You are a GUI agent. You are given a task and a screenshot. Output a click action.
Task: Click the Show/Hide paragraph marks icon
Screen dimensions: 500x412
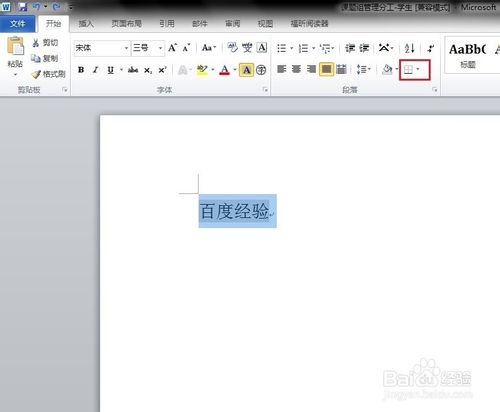click(x=431, y=48)
